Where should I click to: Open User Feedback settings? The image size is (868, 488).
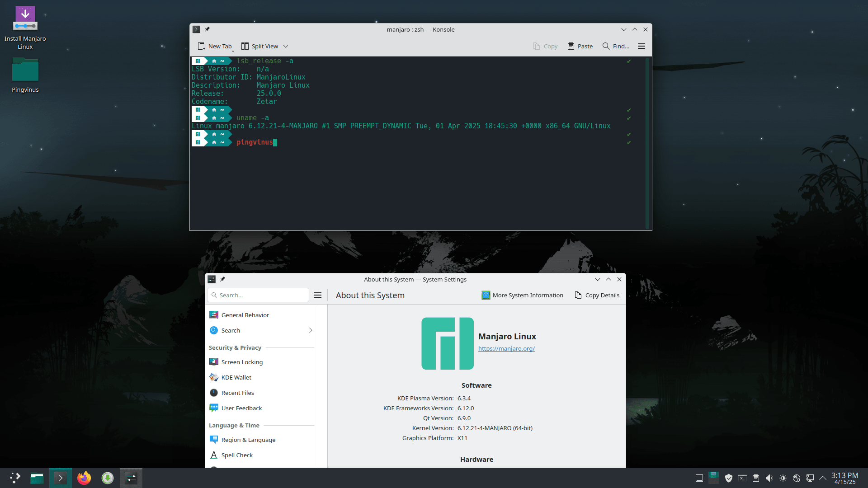(261, 408)
